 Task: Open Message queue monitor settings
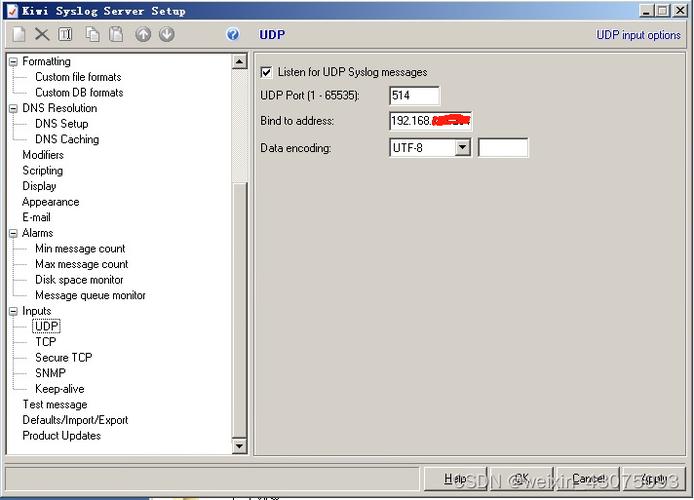[x=90, y=295]
